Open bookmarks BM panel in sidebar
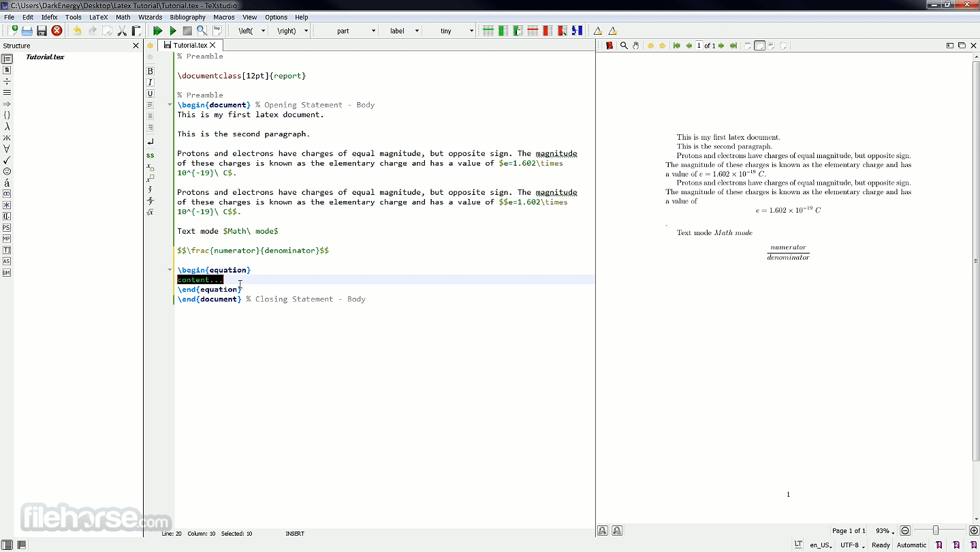 click(7, 273)
